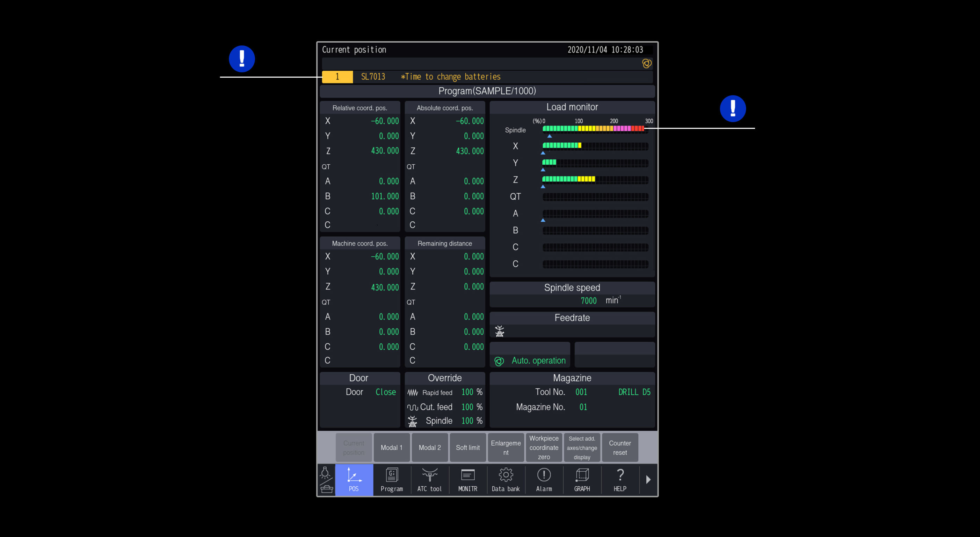Click the Spindle load bar graph
Viewport: 980px width, 537px height.
click(594, 129)
